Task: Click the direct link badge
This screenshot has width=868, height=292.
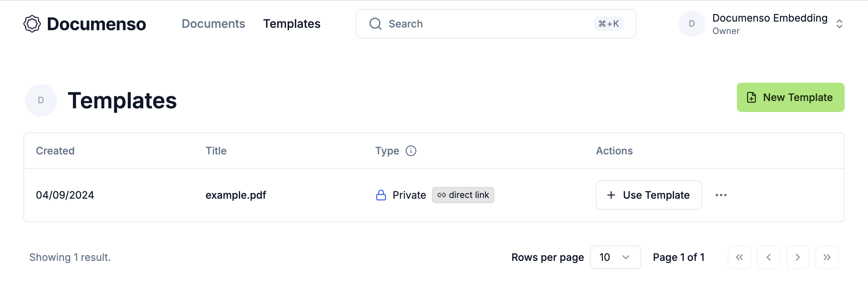Action: [463, 195]
